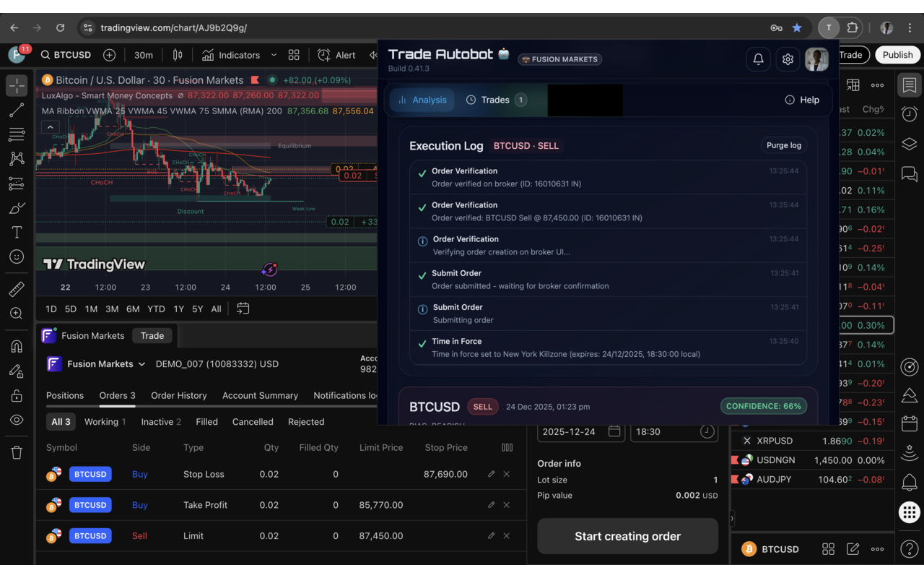This screenshot has width=924, height=578.
Task: Select the crosshair cursor tool
Action: coord(17,85)
